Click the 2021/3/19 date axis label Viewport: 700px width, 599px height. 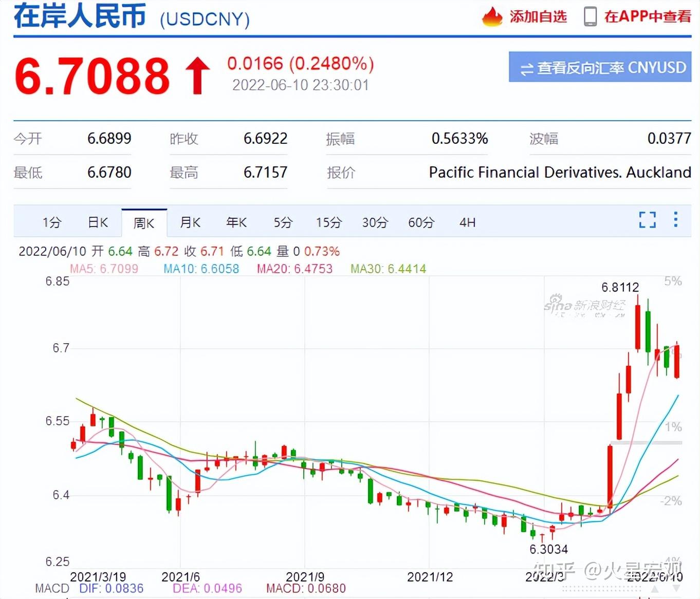click(x=98, y=577)
